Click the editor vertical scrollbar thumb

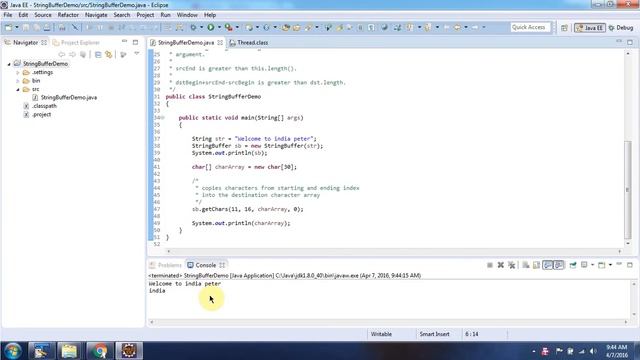tap(628, 190)
